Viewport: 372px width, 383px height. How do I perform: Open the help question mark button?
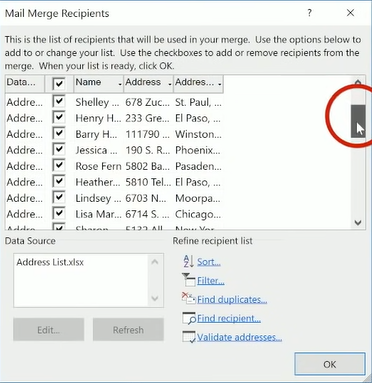[309, 13]
